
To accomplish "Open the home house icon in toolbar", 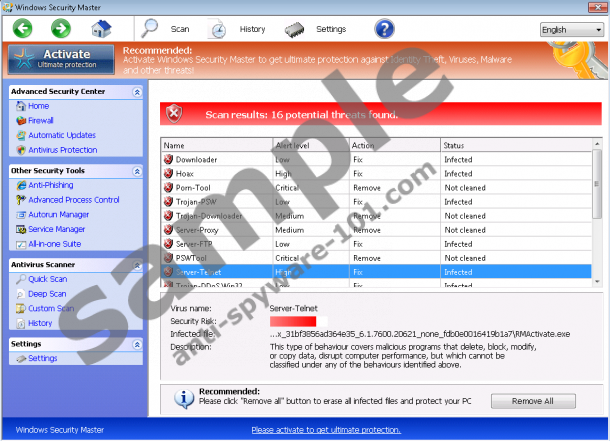I will (101, 28).
